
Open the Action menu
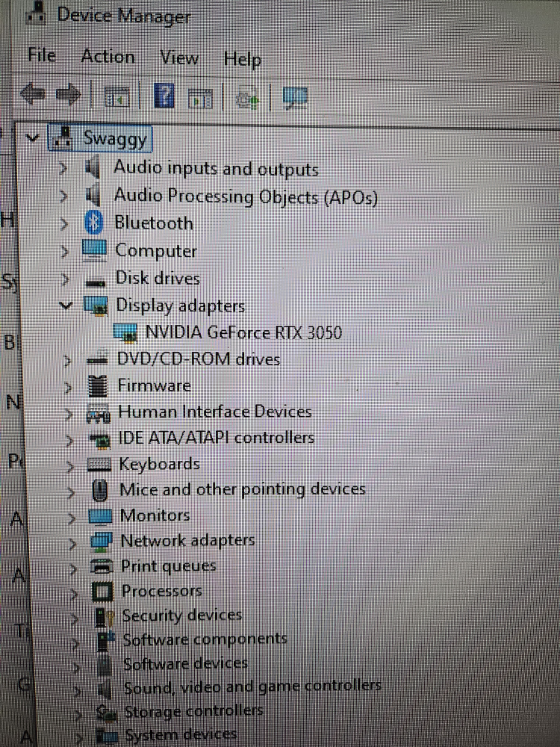pyautogui.click(x=108, y=57)
